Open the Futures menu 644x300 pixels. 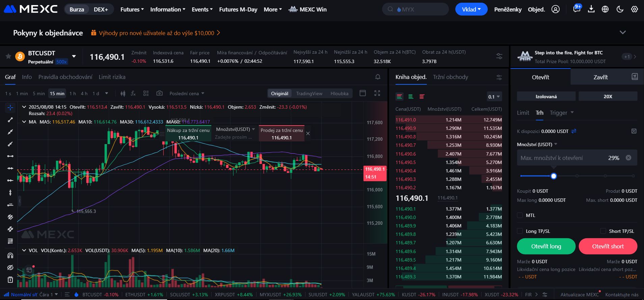pyautogui.click(x=132, y=9)
